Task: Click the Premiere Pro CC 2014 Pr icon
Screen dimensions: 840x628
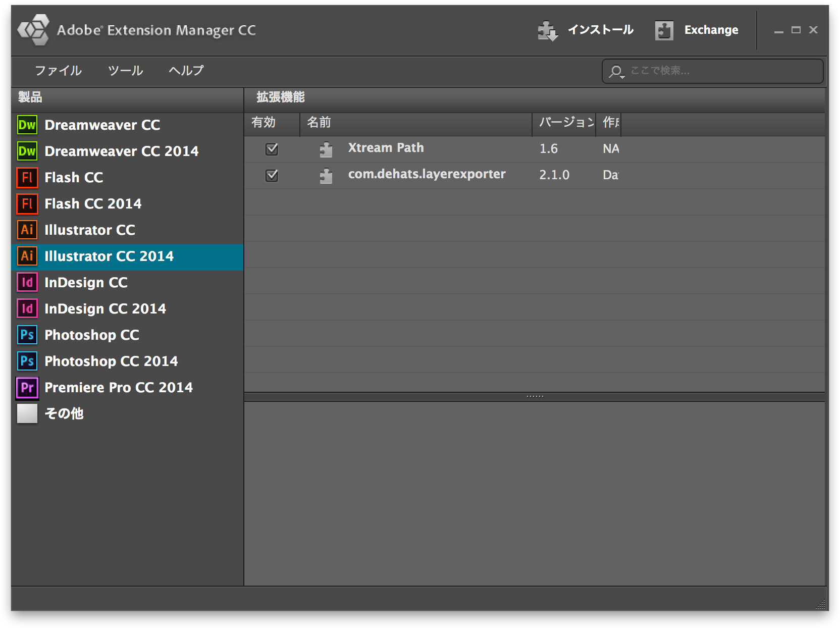Action: pyautogui.click(x=27, y=387)
